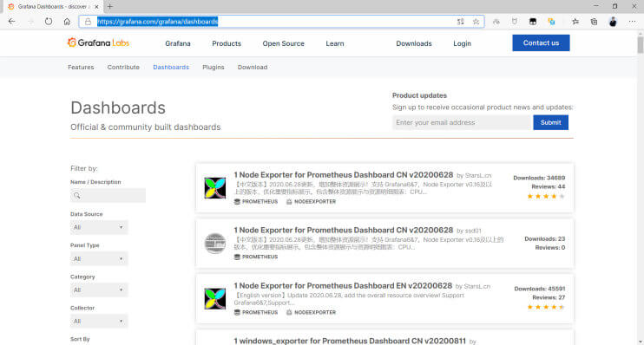Open a new tab with plus icon
Viewport: 644px width, 345px height.
[x=109, y=7]
